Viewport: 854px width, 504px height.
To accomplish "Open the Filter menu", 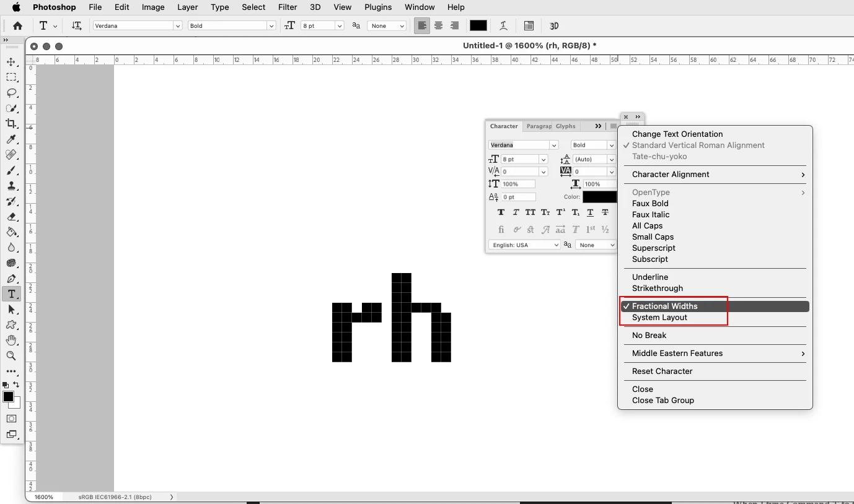I will (287, 7).
